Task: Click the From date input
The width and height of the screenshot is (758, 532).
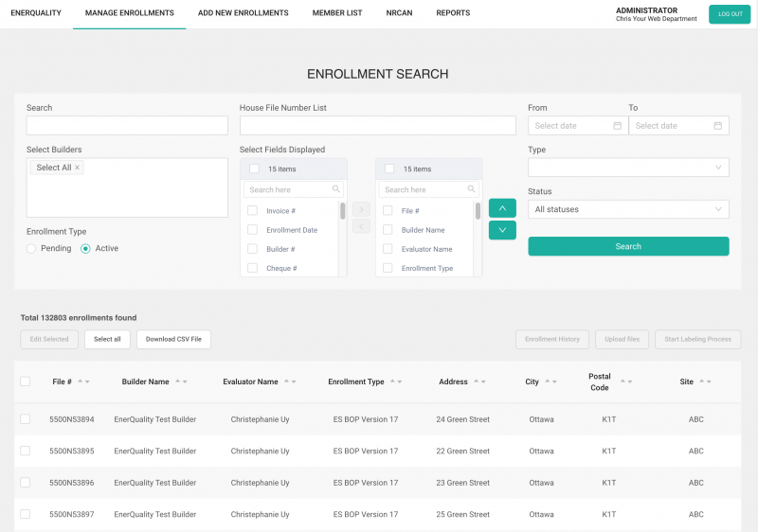Action: [578, 126]
